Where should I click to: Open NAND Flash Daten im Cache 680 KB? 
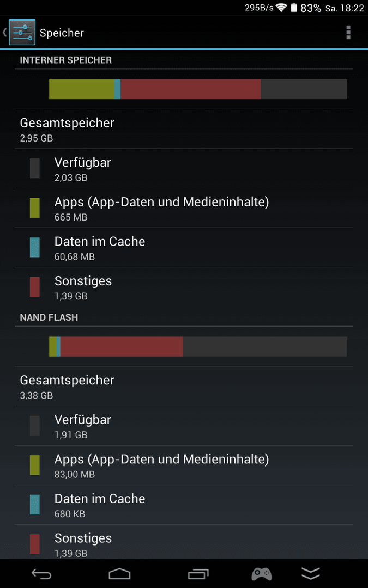coord(184,504)
